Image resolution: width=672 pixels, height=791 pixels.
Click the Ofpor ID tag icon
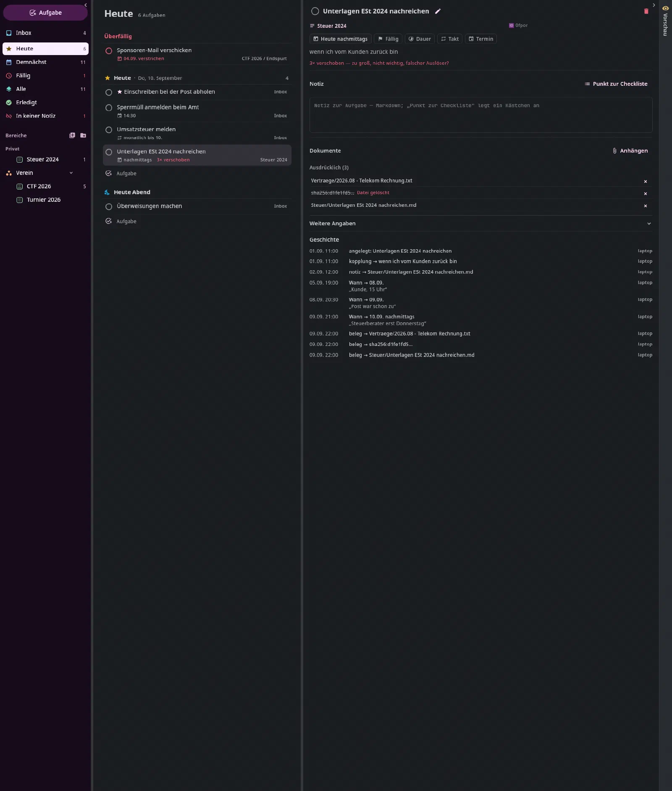[x=511, y=26]
